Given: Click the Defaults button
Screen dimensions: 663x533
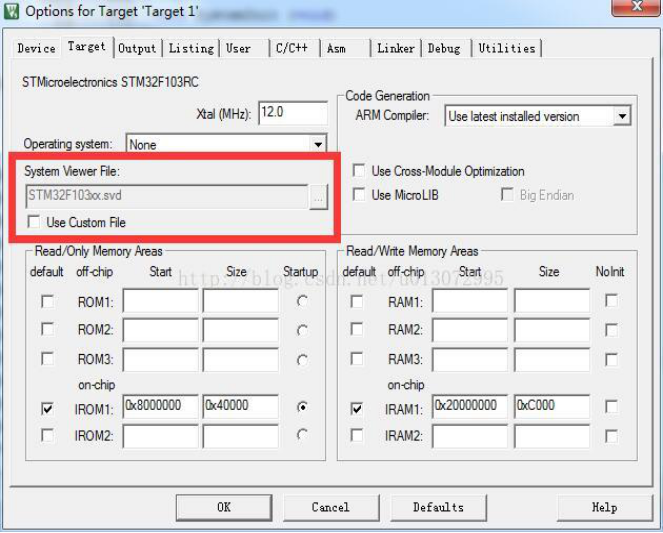Looking at the screenshot, I should click(x=438, y=507).
